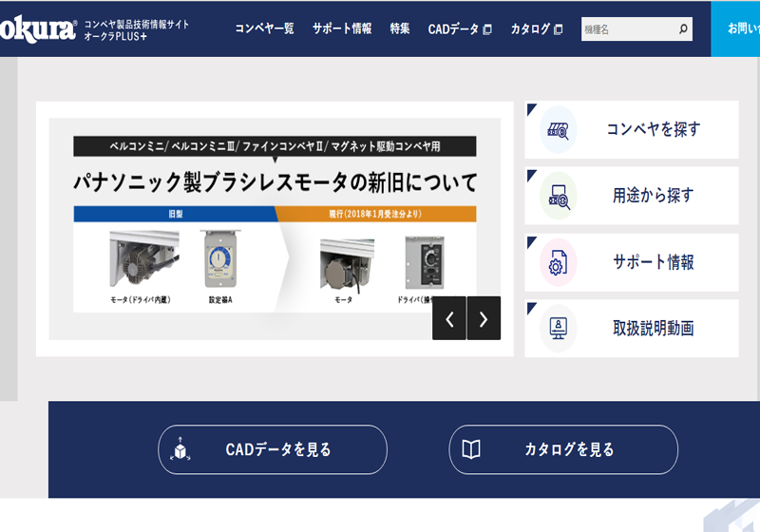Click the Okura logo in header
This screenshot has width=760, height=532.
[38, 29]
